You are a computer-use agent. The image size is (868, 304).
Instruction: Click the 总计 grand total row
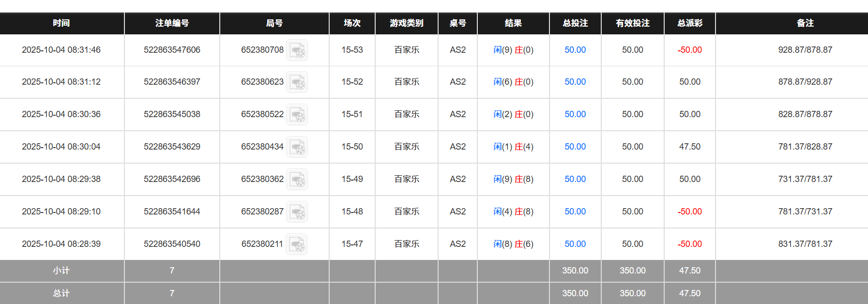click(62, 293)
